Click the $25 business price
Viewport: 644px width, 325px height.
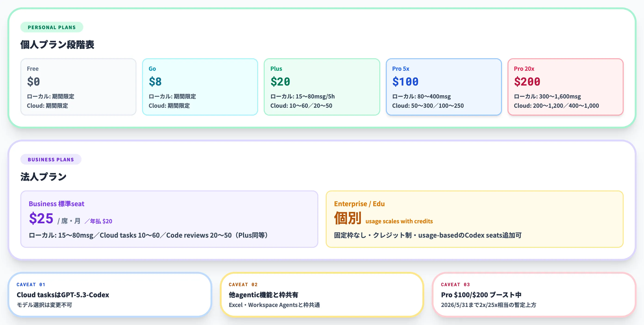[41, 218]
